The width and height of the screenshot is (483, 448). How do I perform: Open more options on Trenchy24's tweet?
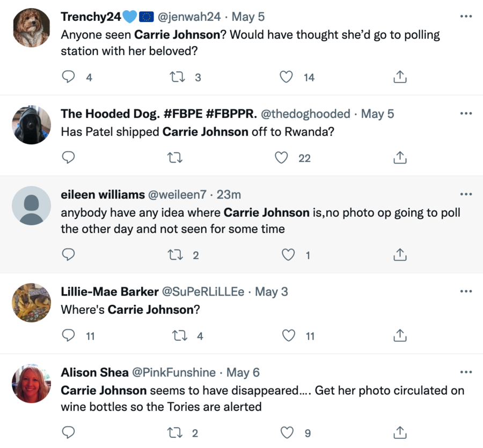click(x=466, y=17)
